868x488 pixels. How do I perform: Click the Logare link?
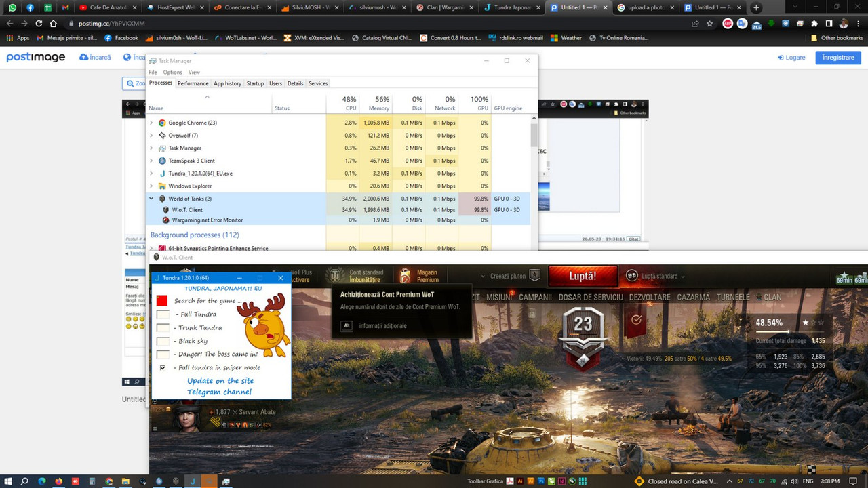(791, 58)
